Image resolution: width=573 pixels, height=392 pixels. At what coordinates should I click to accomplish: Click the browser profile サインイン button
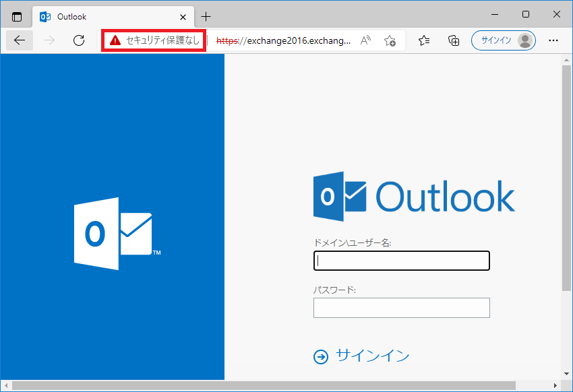pyautogui.click(x=503, y=40)
